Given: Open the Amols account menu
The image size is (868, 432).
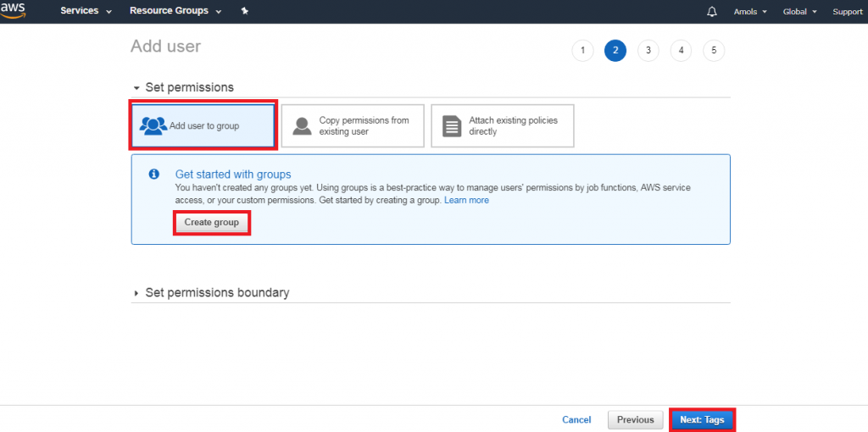Looking at the screenshot, I should (750, 12).
